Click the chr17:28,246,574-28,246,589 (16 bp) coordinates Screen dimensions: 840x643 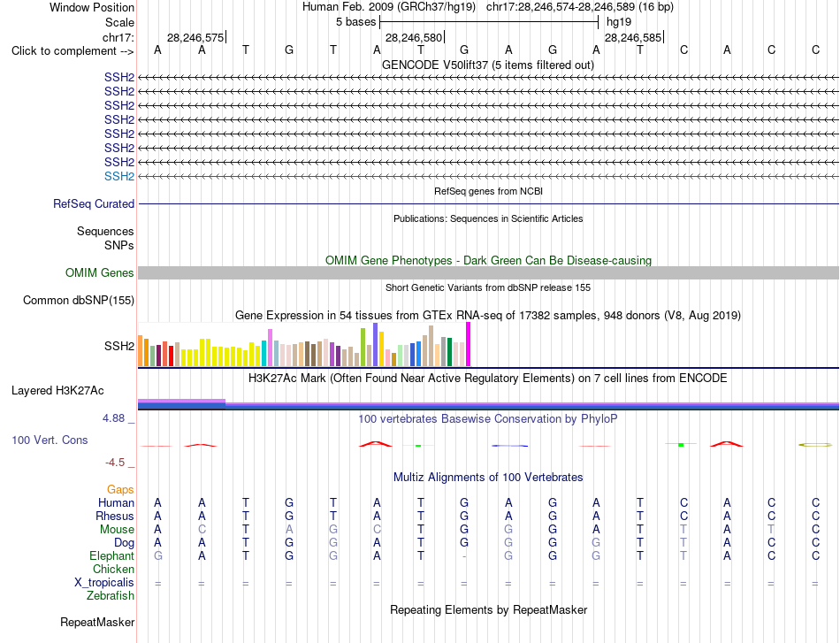click(580, 7)
